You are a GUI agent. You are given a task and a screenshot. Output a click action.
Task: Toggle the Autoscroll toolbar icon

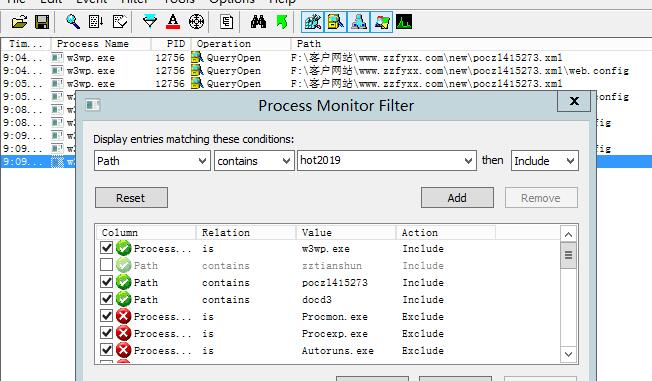click(96, 22)
